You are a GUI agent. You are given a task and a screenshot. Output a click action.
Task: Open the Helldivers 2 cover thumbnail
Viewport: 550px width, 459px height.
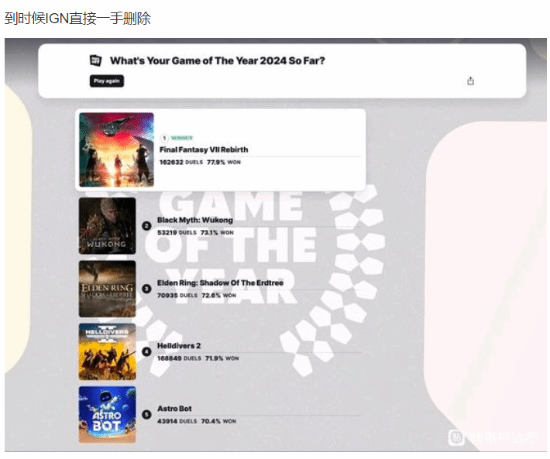(107, 352)
